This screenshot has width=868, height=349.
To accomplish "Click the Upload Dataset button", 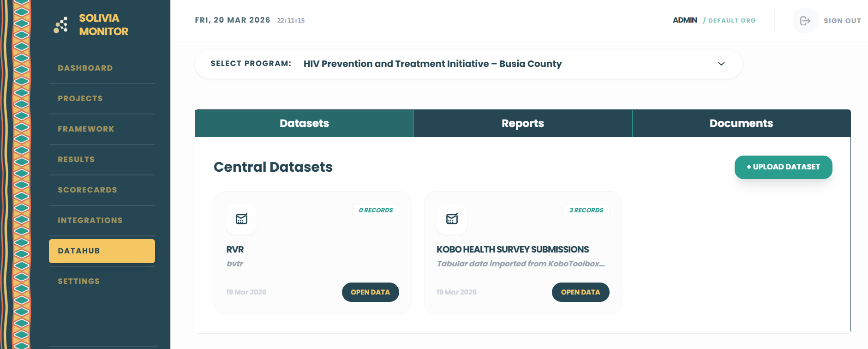I will [783, 167].
